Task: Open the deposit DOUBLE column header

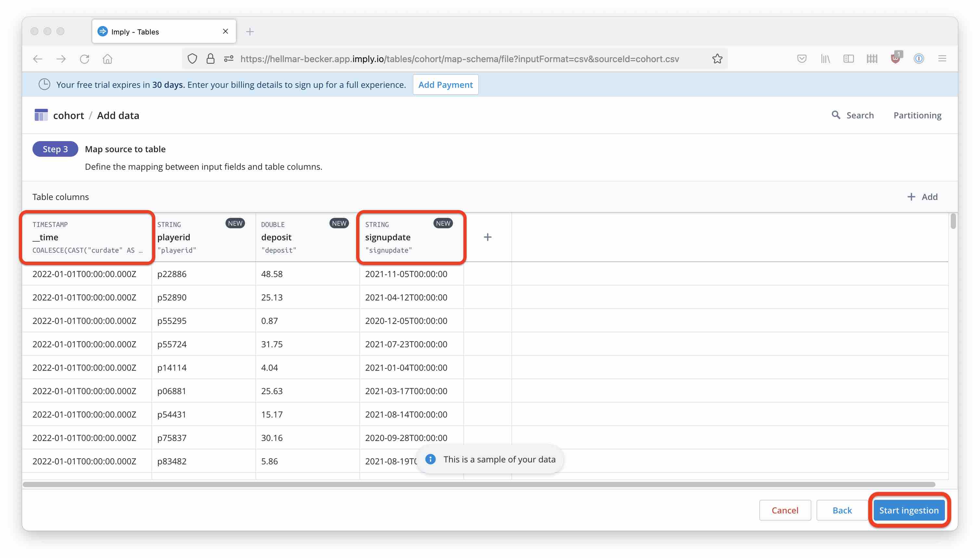Action: point(306,237)
